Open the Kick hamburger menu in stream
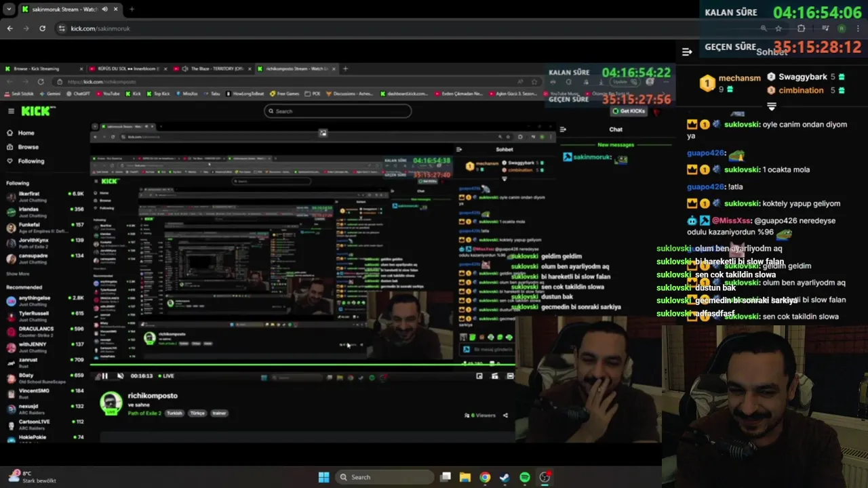 click(11, 111)
